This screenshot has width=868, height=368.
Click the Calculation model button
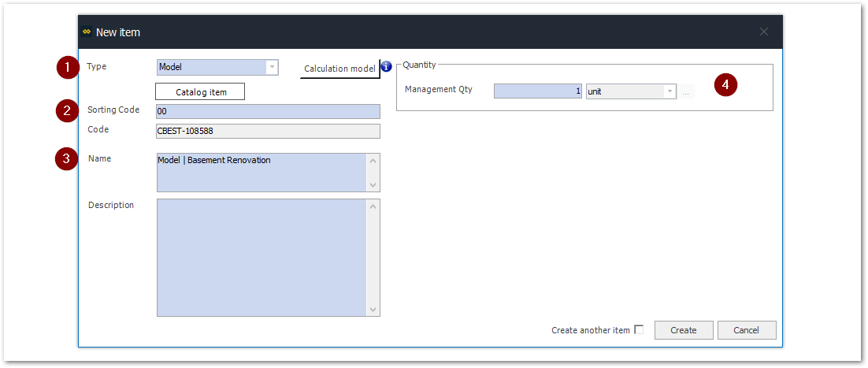339,69
